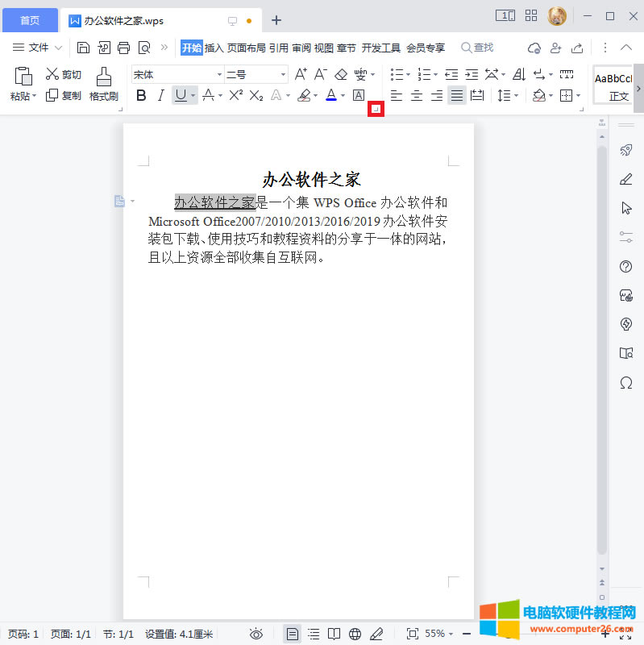Click the 查找 search field
The height and width of the screenshot is (645, 644).
click(x=484, y=48)
